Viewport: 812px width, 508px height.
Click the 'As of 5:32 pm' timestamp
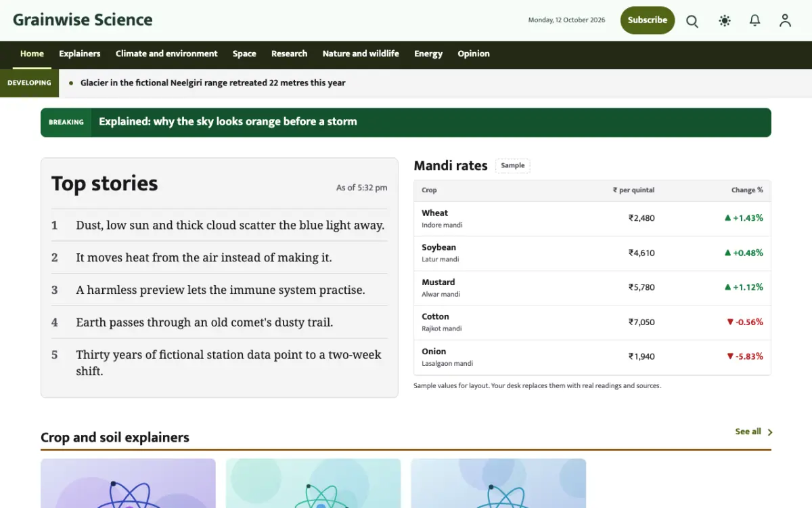(x=362, y=188)
